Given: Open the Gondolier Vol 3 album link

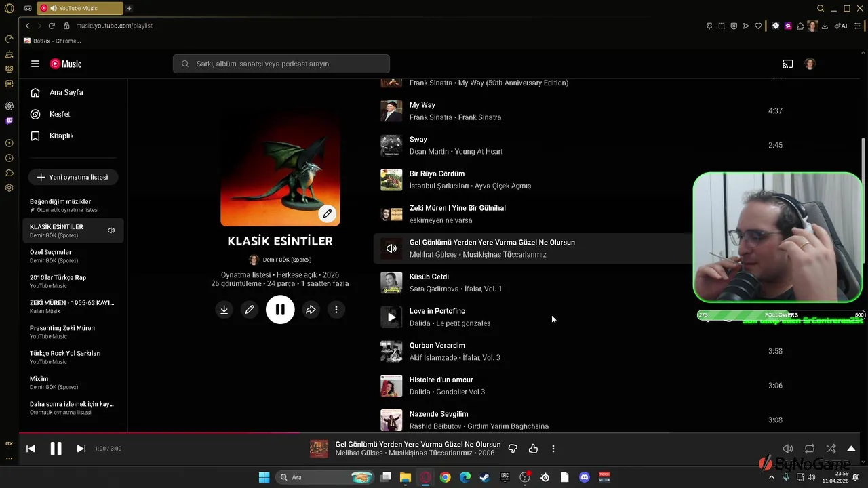Looking at the screenshot, I should coord(460,392).
